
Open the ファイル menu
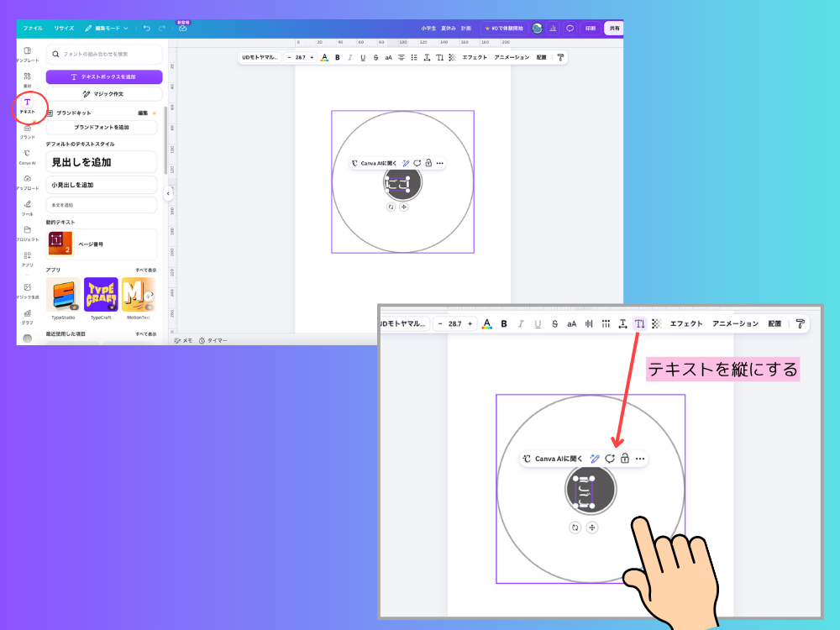(33, 28)
